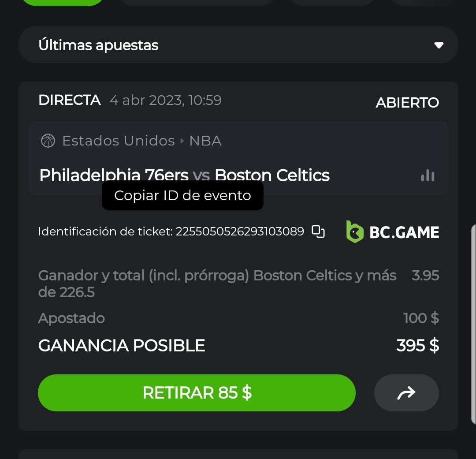Click the 3.95 odds value

point(425,276)
